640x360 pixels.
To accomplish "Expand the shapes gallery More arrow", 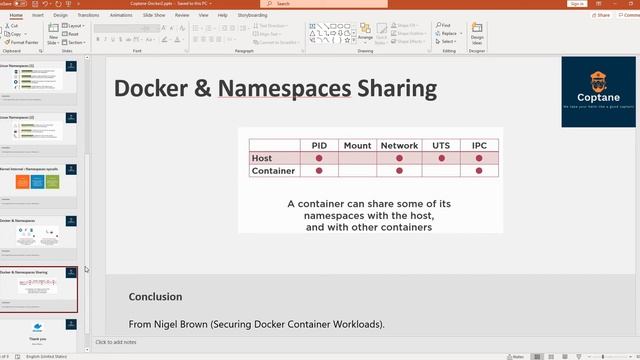I will point(353,40).
